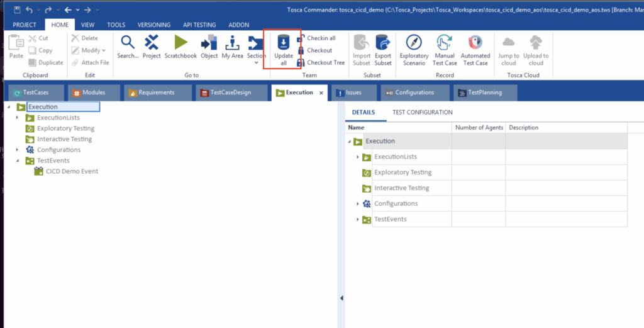Click Delete in the Edit group
The width and height of the screenshot is (644, 328).
point(85,38)
